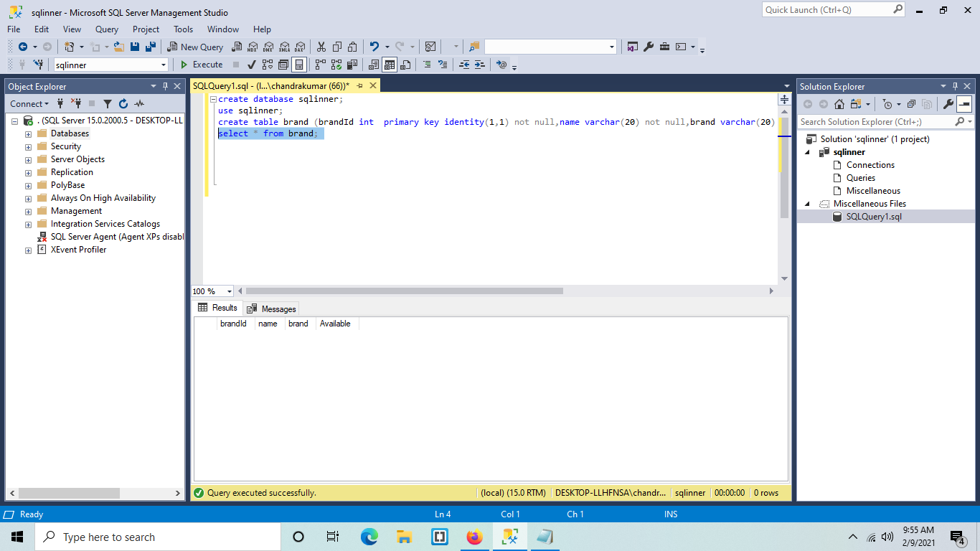
Task: Save the current query file
Action: coord(135,47)
